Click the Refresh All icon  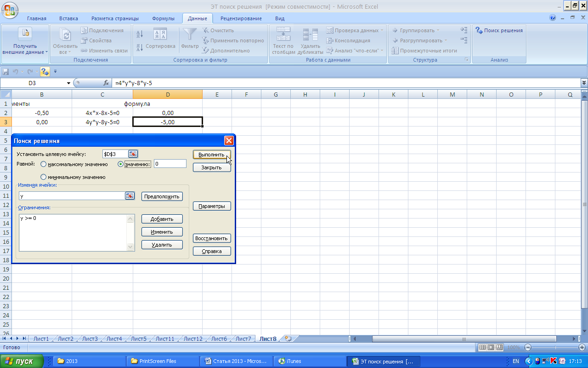[66, 35]
